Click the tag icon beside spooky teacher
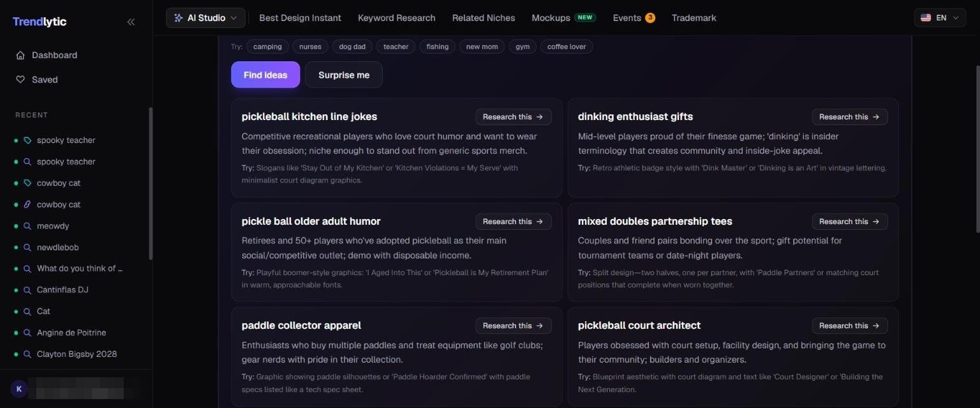The width and height of the screenshot is (980, 408). coord(27,140)
